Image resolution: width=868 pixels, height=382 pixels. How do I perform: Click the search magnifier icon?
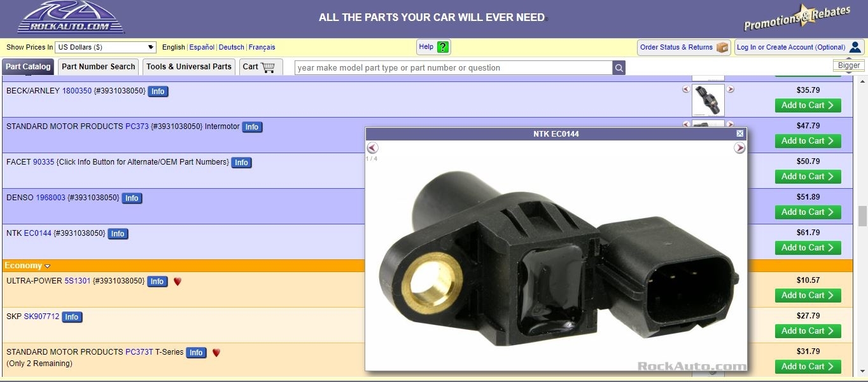pyautogui.click(x=619, y=67)
